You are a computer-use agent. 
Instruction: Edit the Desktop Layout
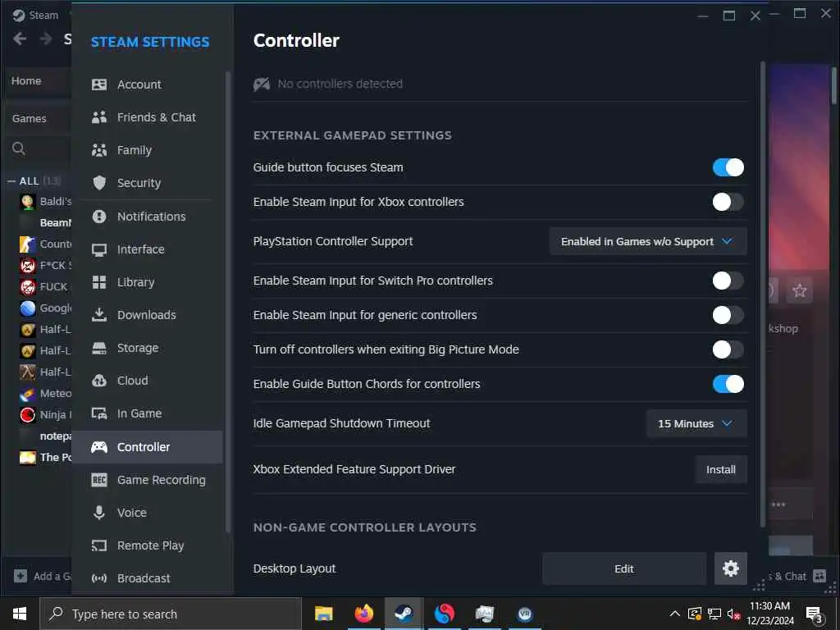624,568
